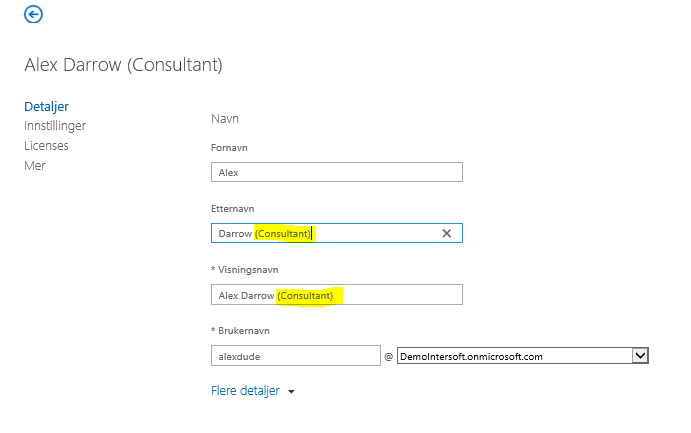Viewport: 691px width, 433px height.
Task: Open the Licenses section
Action: click(x=46, y=145)
